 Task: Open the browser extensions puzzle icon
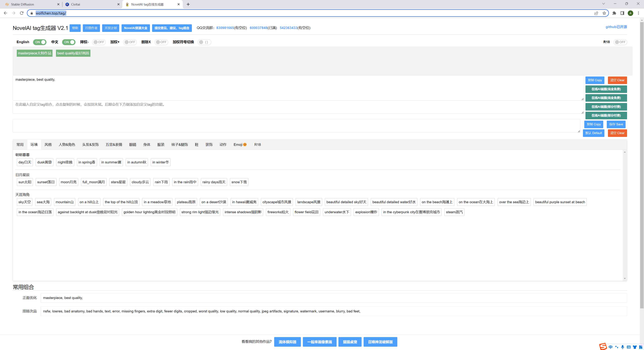(614, 13)
